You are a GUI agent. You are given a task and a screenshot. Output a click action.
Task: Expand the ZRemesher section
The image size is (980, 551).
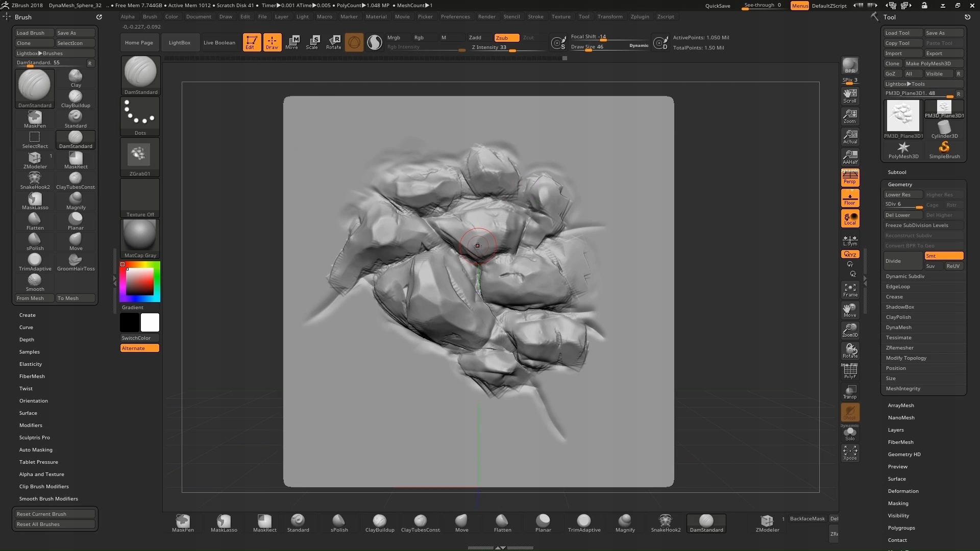(899, 348)
